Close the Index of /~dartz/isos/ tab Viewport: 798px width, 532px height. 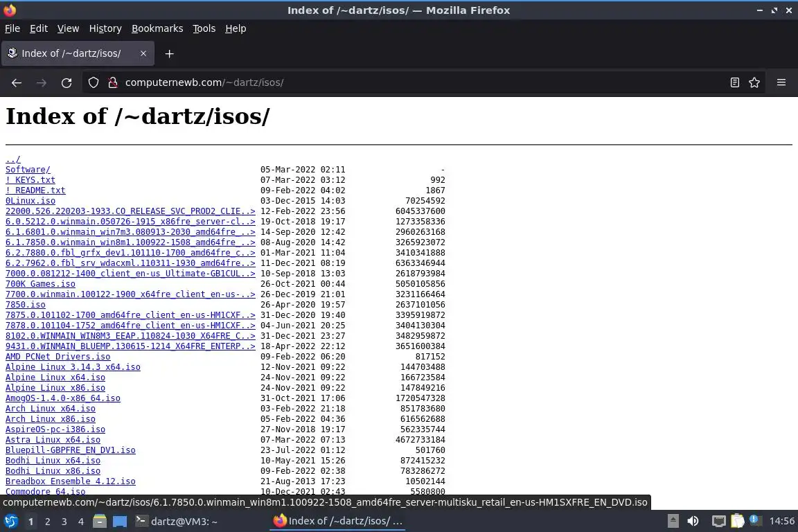click(x=143, y=53)
